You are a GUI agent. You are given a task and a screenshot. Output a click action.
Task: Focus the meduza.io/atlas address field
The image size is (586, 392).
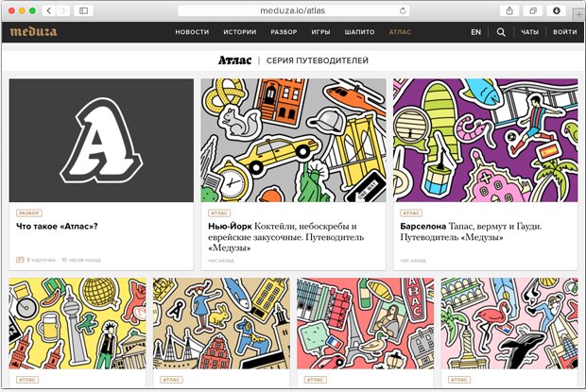(293, 10)
